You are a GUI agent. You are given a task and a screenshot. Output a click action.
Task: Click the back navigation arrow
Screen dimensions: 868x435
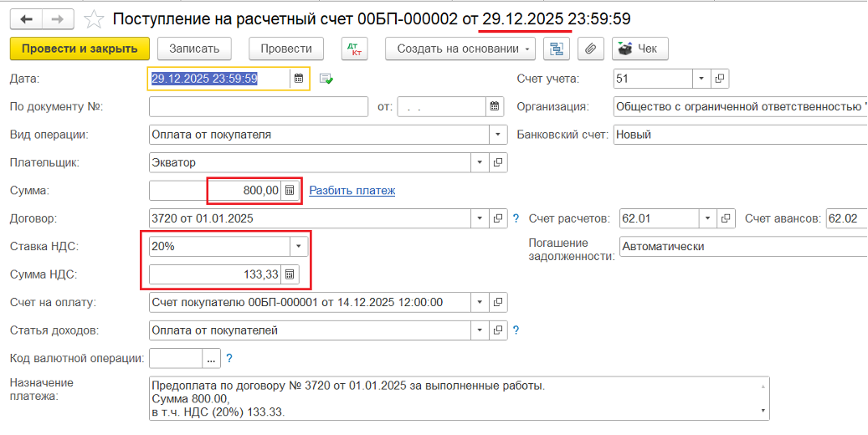pos(26,18)
